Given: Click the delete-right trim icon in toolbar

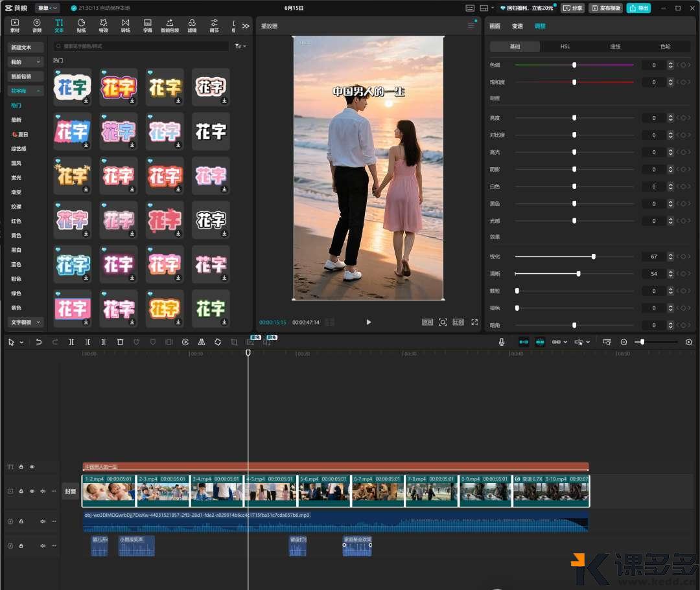Looking at the screenshot, I should click(x=104, y=342).
